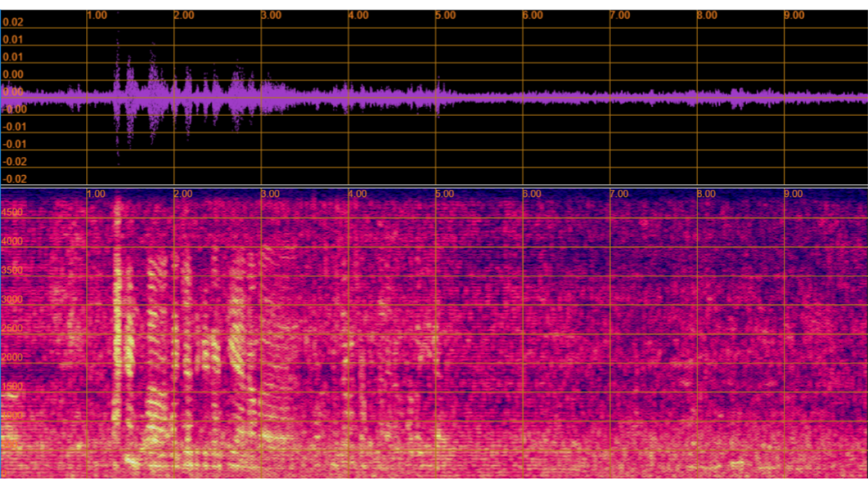Click the 4500 frequency axis label
This screenshot has height=488, width=868.
[13, 212]
